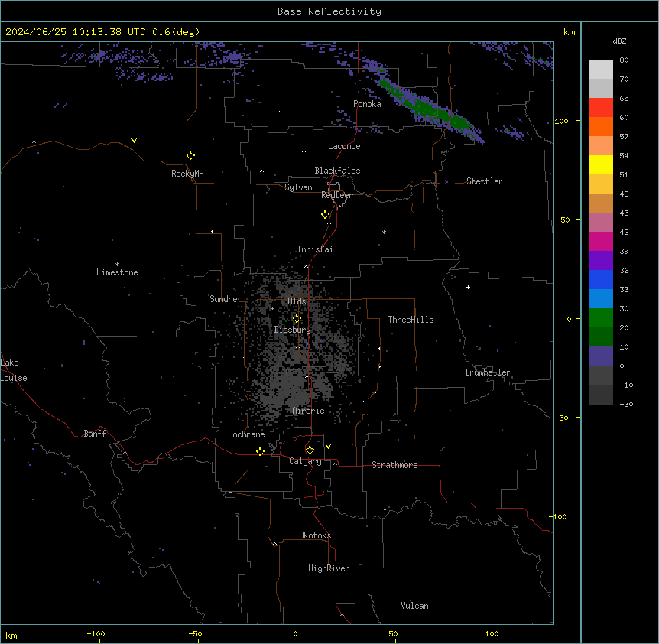Click the 0.6(deg) elevation angle text
Viewport: 659px width, 644px height.
pyautogui.click(x=176, y=32)
